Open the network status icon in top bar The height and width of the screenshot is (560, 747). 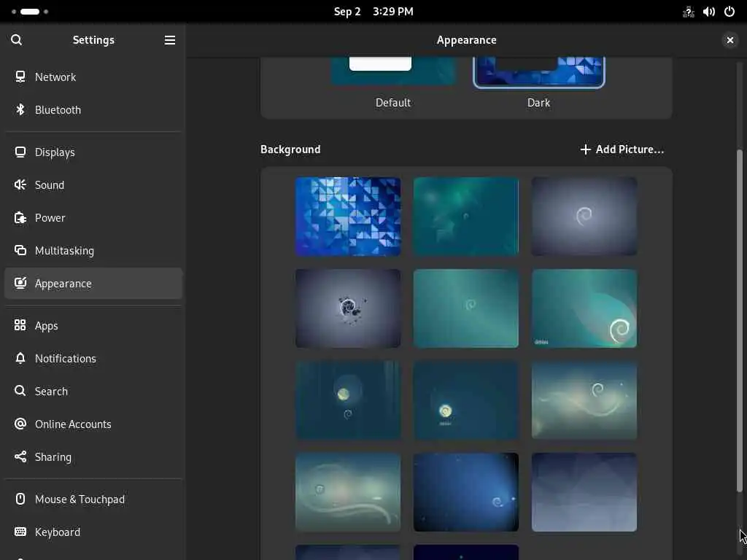point(689,12)
